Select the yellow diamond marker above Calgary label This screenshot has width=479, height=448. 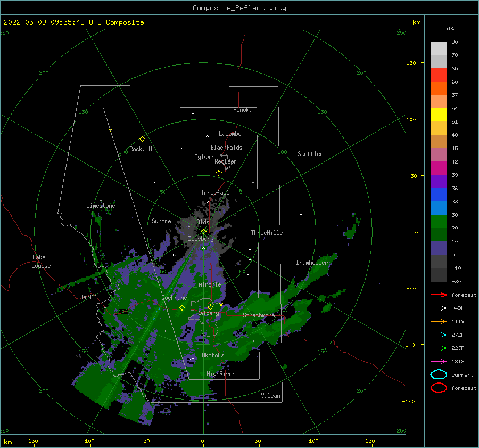[x=210, y=307]
